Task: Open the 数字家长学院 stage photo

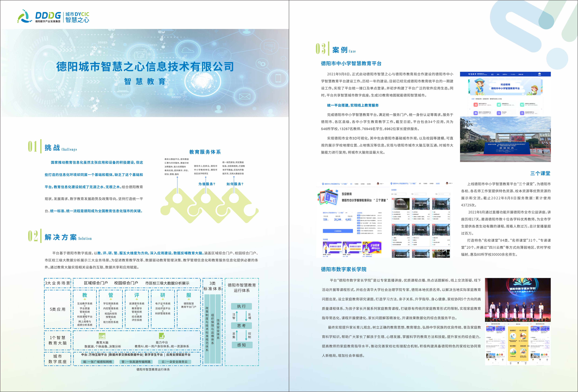Action: 518,300
